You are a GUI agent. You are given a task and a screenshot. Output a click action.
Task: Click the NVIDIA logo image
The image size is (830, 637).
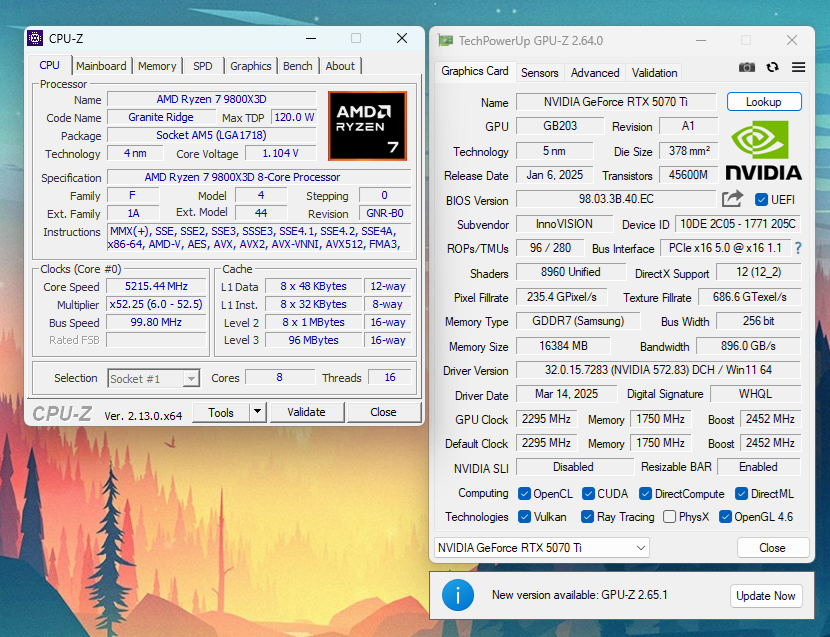point(764,150)
